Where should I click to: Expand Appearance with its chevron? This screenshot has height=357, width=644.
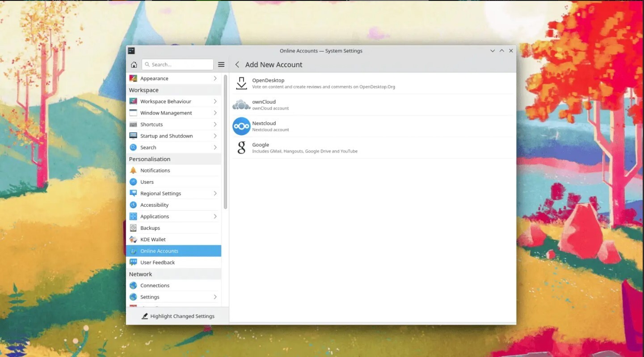coord(215,78)
